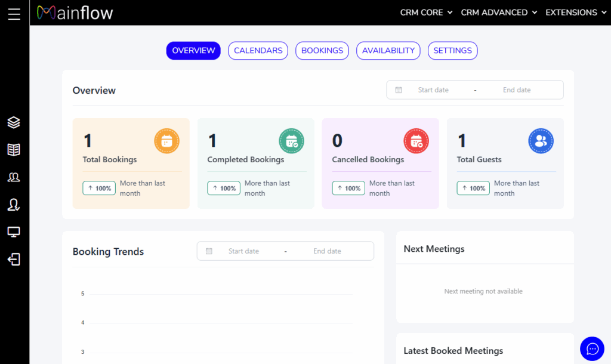Expand the CRM ADVANCED dropdown
This screenshot has width=611, height=364.
point(499,13)
